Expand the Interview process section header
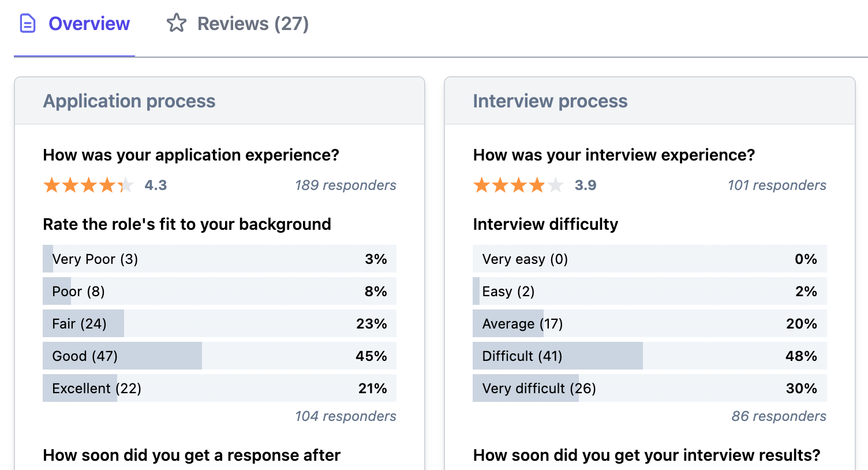The height and width of the screenshot is (470, 868). click(x=550, y=100)
